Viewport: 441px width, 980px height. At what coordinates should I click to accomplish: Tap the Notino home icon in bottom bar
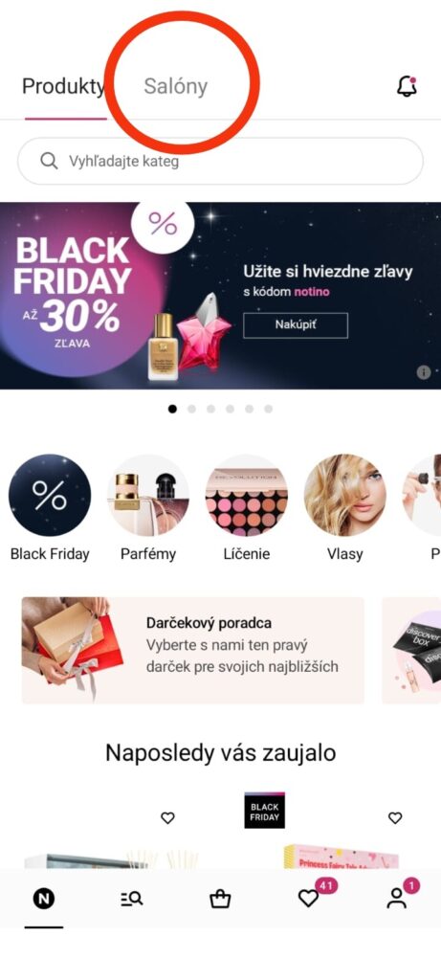click(x=44, y=900)
